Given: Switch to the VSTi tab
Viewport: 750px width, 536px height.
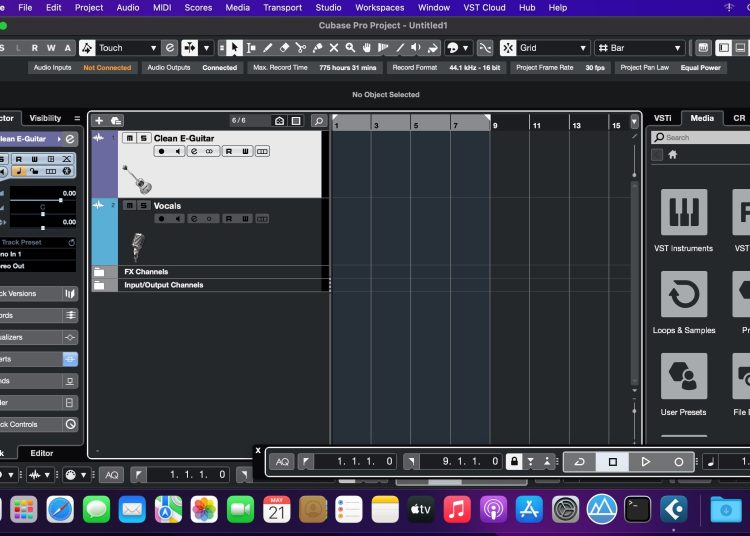Looking at the screenshot, I should point(662,118).
